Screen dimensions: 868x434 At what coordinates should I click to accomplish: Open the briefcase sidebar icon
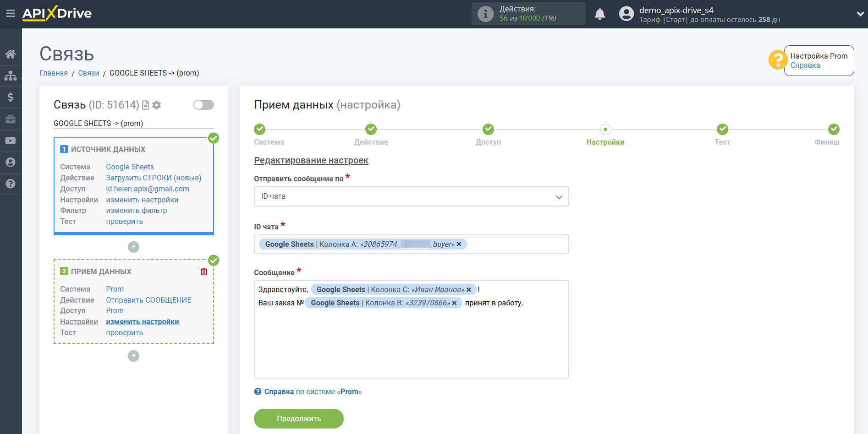pyautogui.click(x=11, y=119)
